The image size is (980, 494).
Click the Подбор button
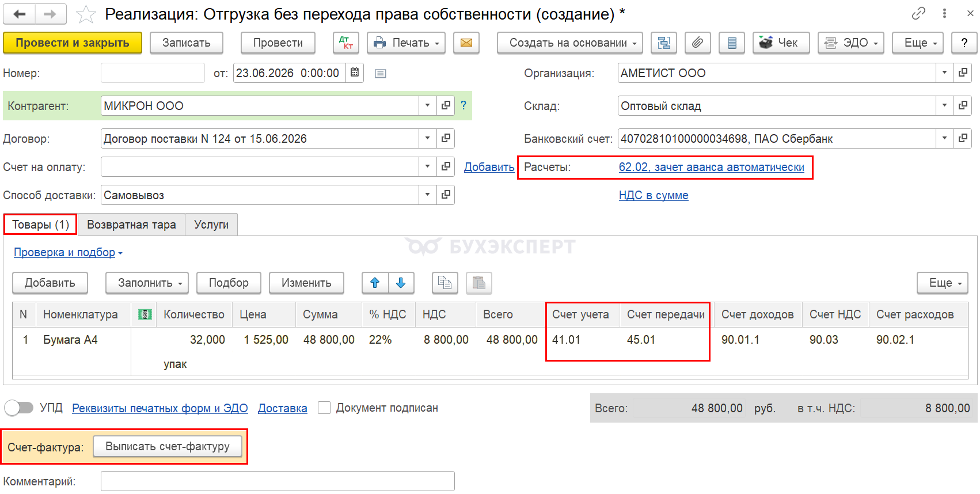[x=229, y=283]
